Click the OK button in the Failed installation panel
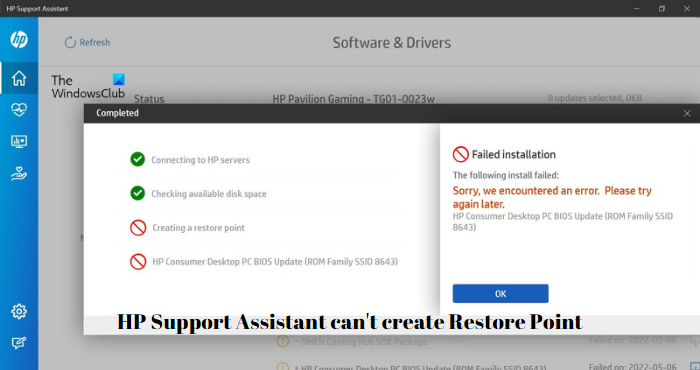 point(500,294)
